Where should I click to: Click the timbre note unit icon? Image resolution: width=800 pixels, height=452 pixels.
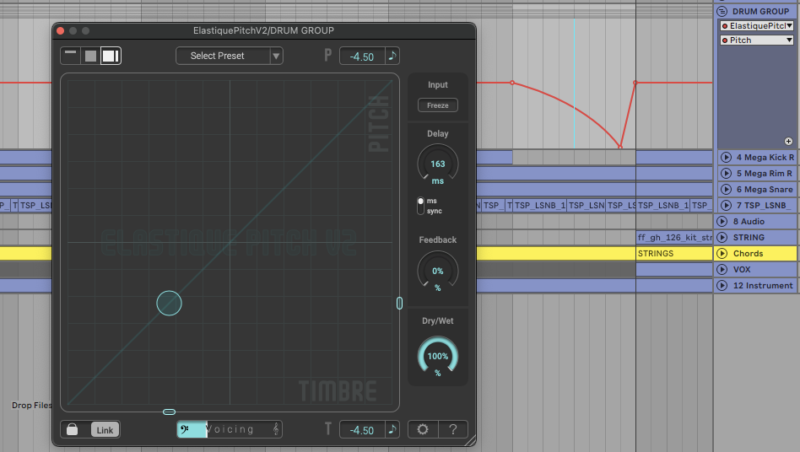click(392, 429)
